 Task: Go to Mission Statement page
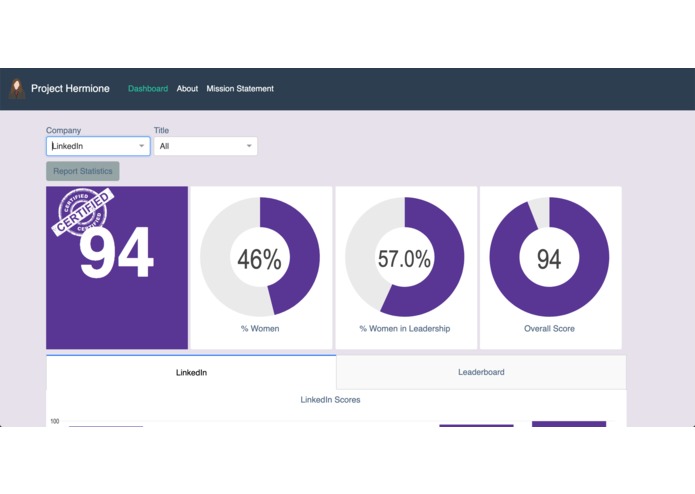pyautogui.click(x=240, y=89)
